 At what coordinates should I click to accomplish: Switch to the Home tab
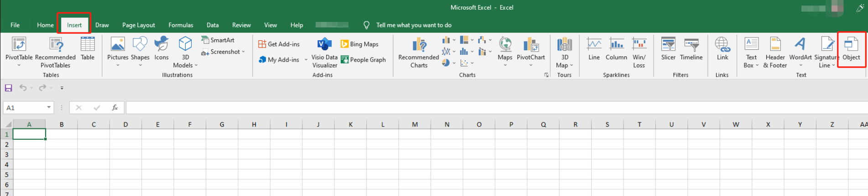coord(45,25)
